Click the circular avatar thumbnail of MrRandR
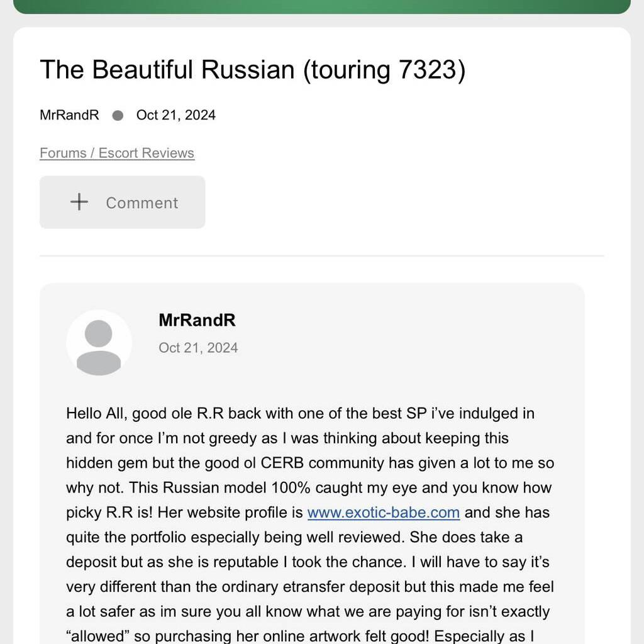644x644 pixels. click(x=99, y=343)
